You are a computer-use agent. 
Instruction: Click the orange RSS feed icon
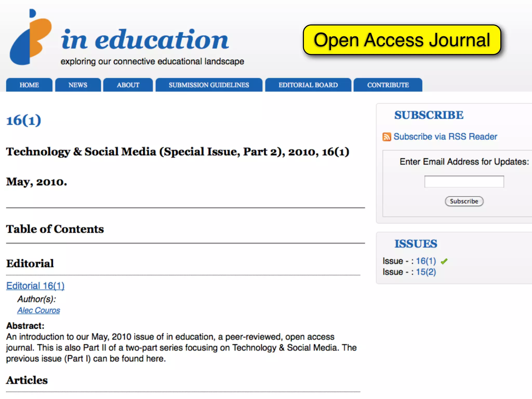pos(387,137)
